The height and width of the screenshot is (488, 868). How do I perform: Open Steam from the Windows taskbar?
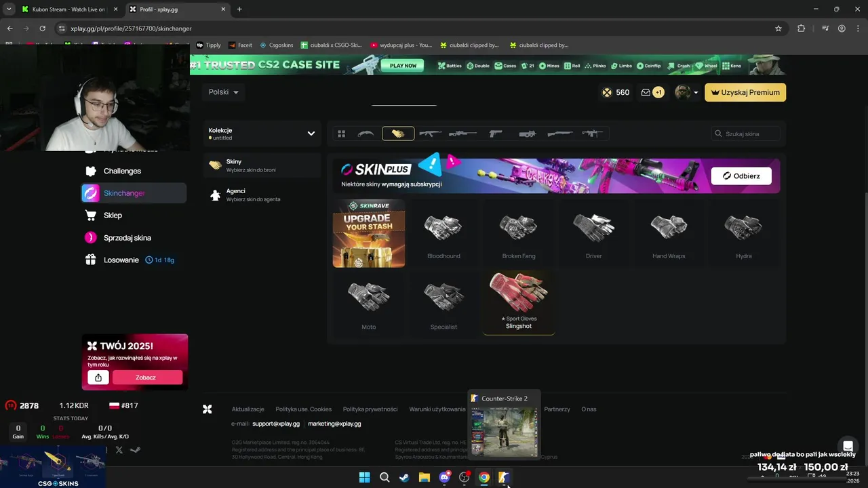coord(404,477)
